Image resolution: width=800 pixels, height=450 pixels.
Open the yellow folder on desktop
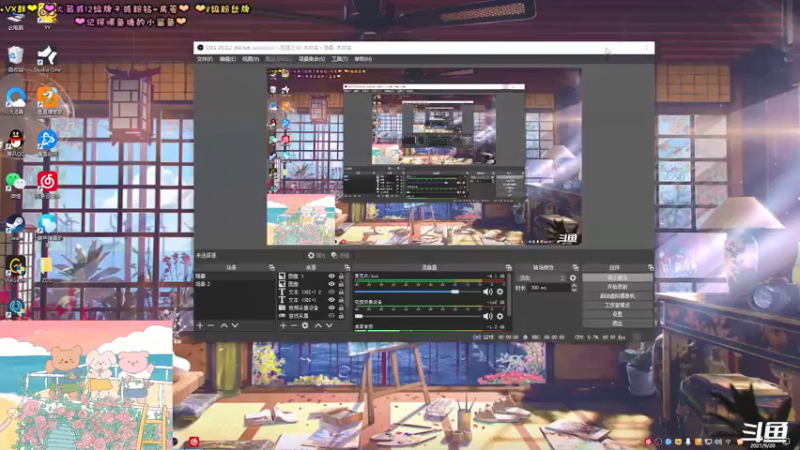[46, 269]
